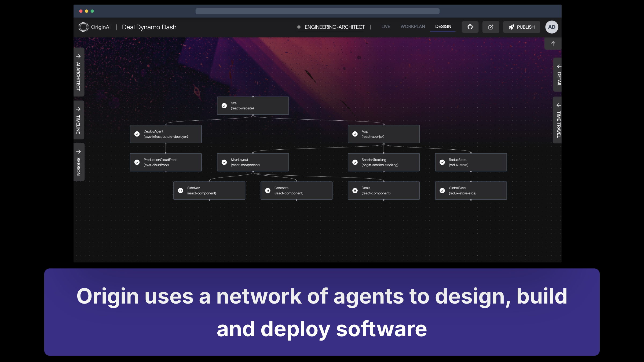Select the MainLayout react-component node
The height and width of the screenshot is (362, 644).
pos(253,162)
